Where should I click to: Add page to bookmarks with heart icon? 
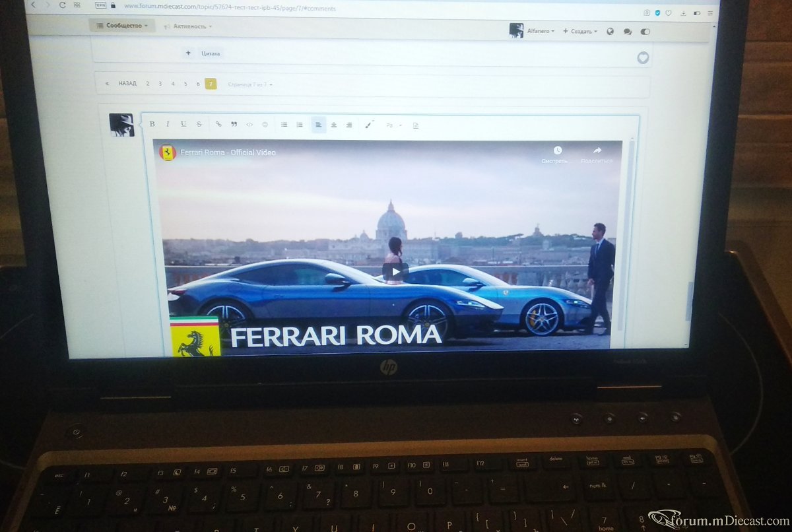click(x=669, y=13)
